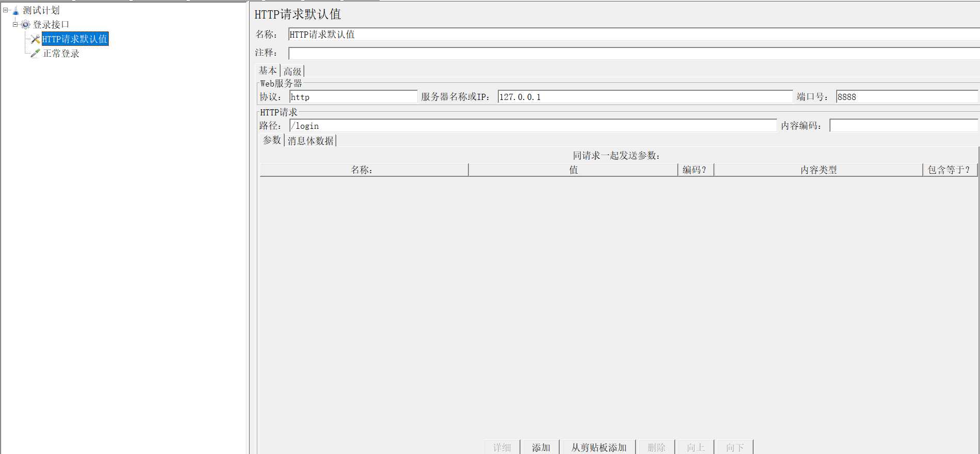Click the 从剪贴板添加 button

[598, 447]
